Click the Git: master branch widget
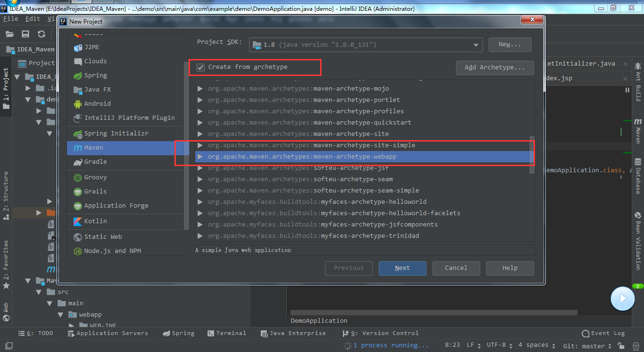The image size is (644, 352). tap(587, 346)
